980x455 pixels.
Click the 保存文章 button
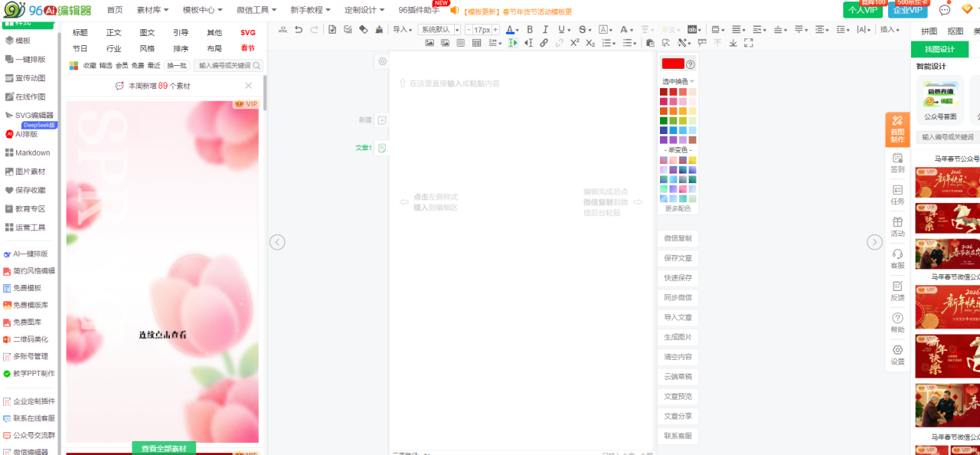[678, 258]
